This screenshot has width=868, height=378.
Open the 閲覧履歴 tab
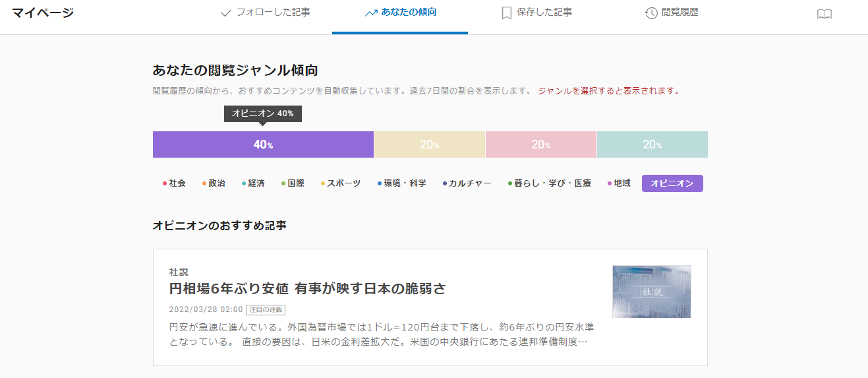679,13
